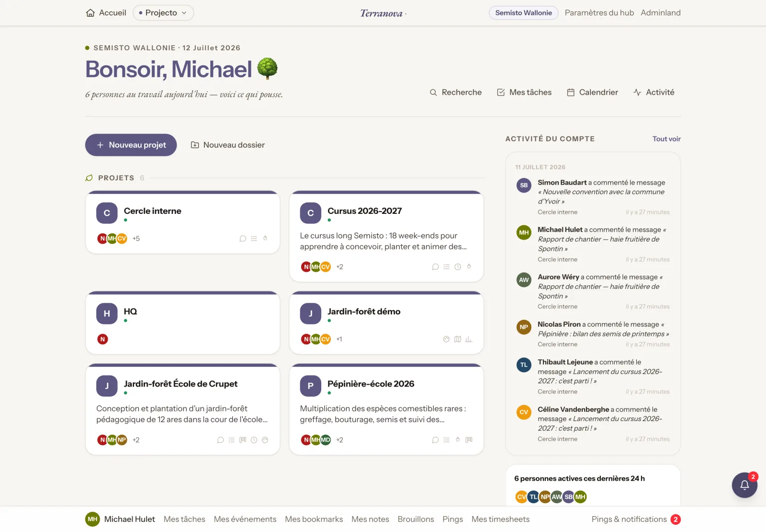
Task: Click the C badge of Cercle interne
Action: (107, 213)
